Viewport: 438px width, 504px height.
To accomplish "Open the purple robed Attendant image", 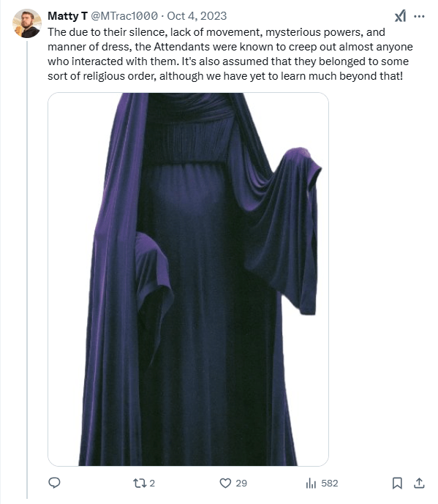I will (x=188, y=279).
